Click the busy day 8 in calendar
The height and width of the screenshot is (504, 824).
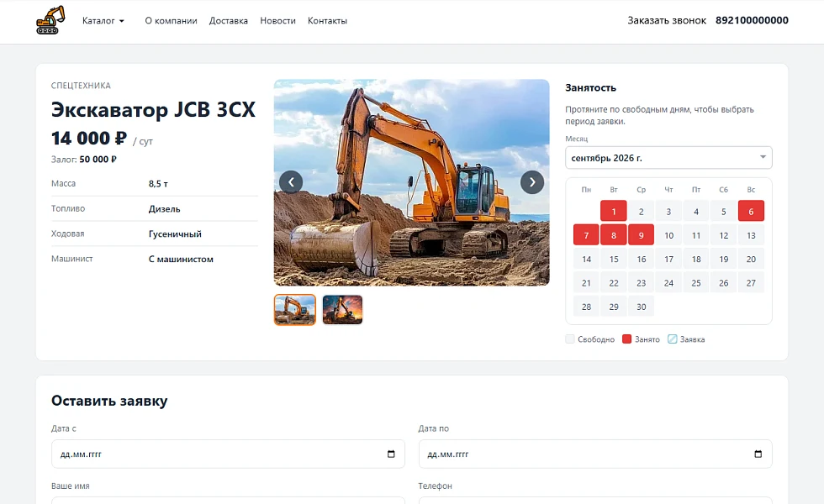point(614,235)
